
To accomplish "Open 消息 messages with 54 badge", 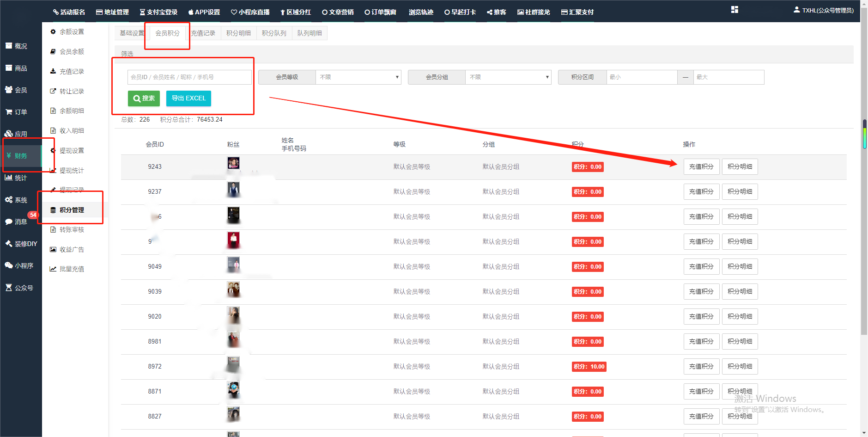I will pos(21,222).
